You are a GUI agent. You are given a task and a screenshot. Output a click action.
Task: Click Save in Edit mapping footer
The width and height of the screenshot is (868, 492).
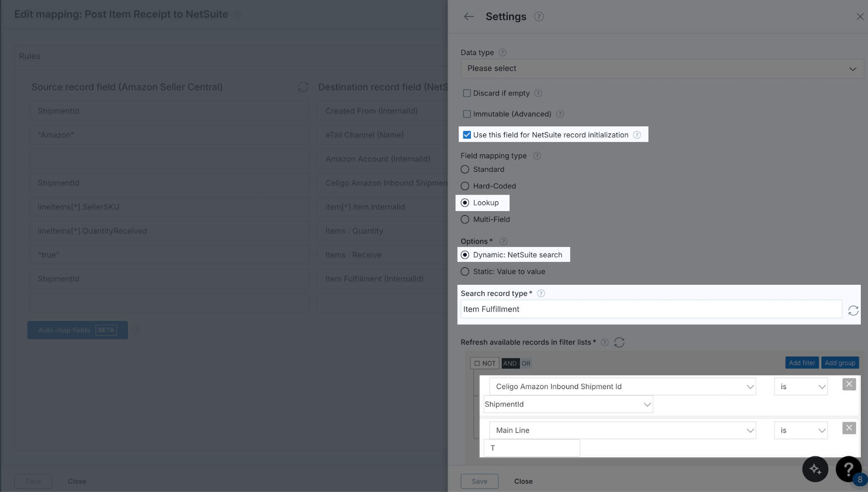coord(33,481)
